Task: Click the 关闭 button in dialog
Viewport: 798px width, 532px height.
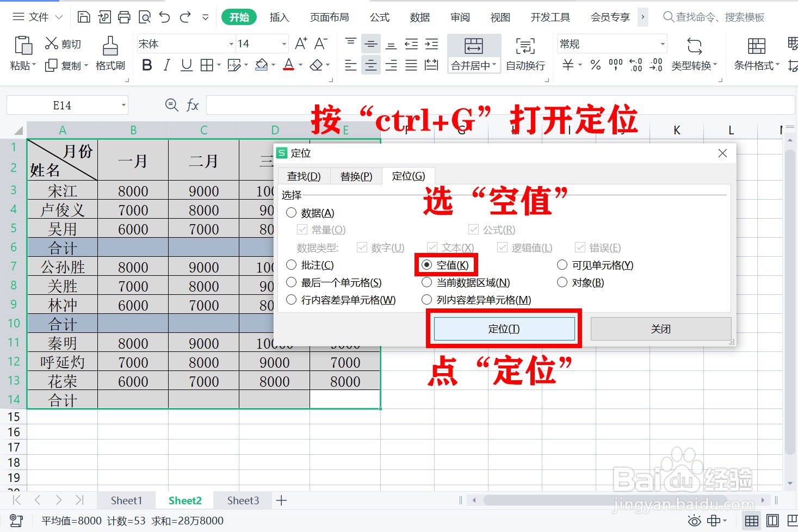Action: click(x=661, y=329)
